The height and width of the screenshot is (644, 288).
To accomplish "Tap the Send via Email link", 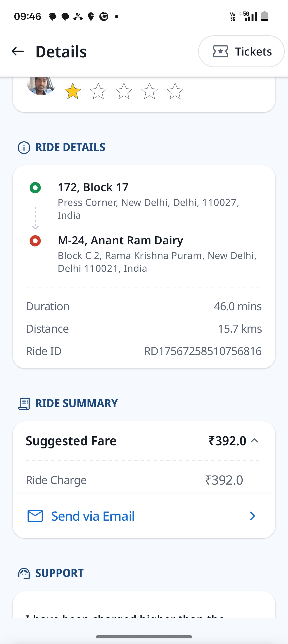I will pos(93,516).
